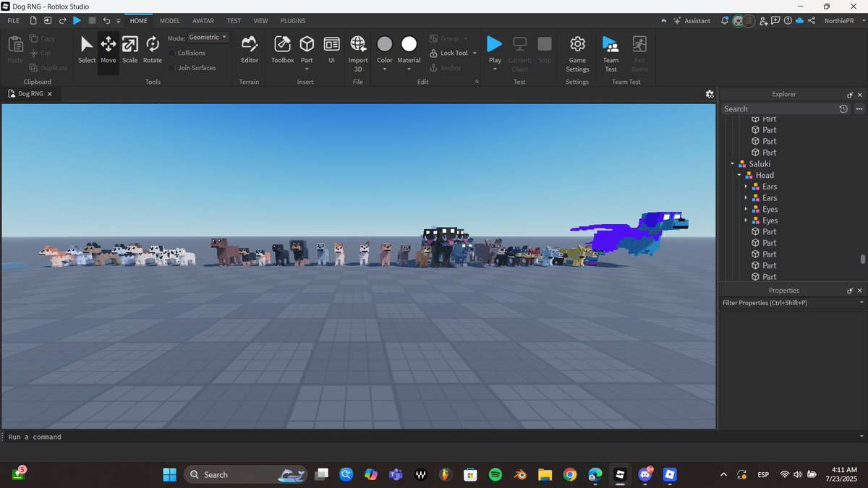
Task: Open the Mode Geometric dropdown
Action: 208,38
